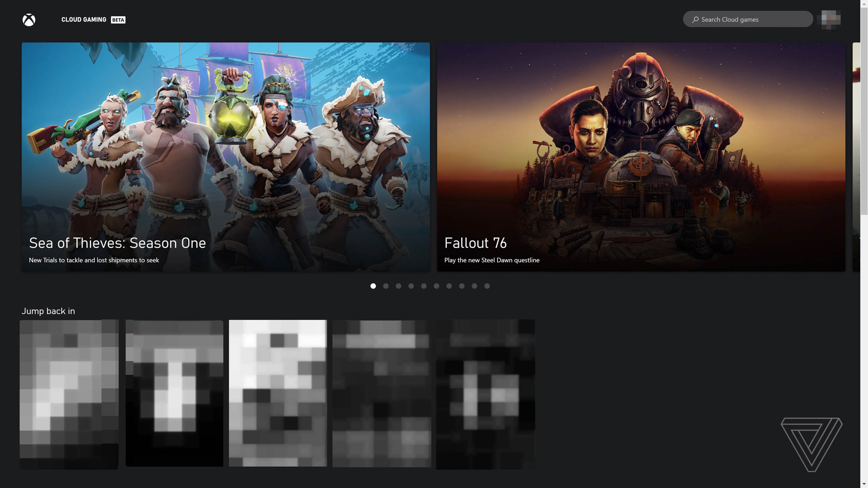The image size is (868, 488).
Task: Click the first carousel dot indicator
Action: point(373,286)
